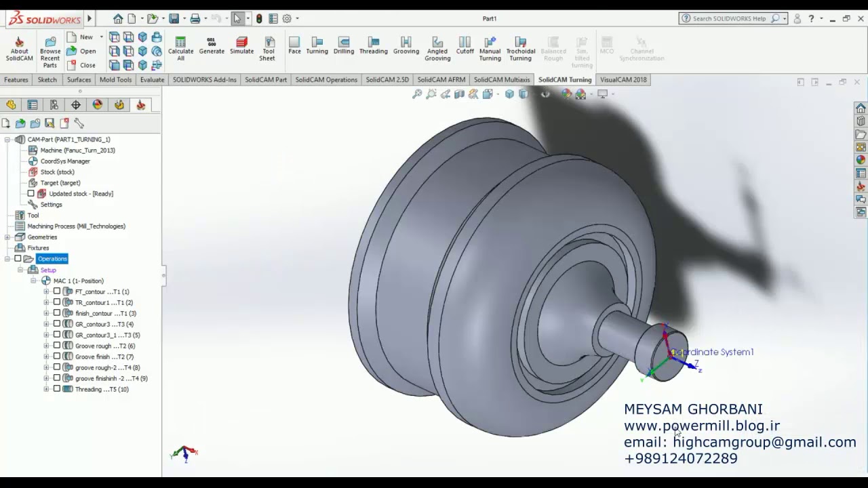Add a Threading operation
Viewport: 868px width, 488px height.
(373, 46)
